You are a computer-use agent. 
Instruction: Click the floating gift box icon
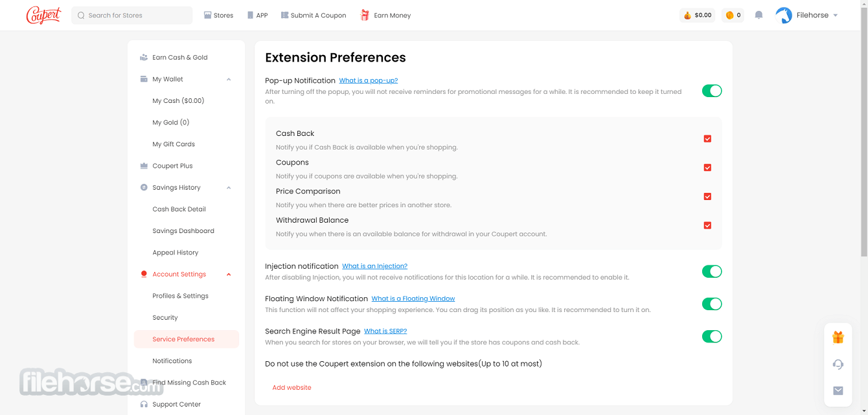pos(838,337)
